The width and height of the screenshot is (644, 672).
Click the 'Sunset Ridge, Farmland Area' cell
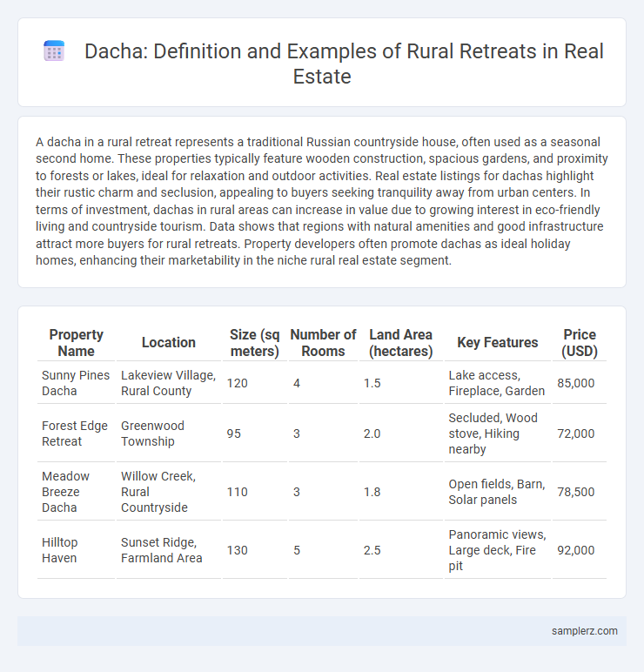coord(168,550)
